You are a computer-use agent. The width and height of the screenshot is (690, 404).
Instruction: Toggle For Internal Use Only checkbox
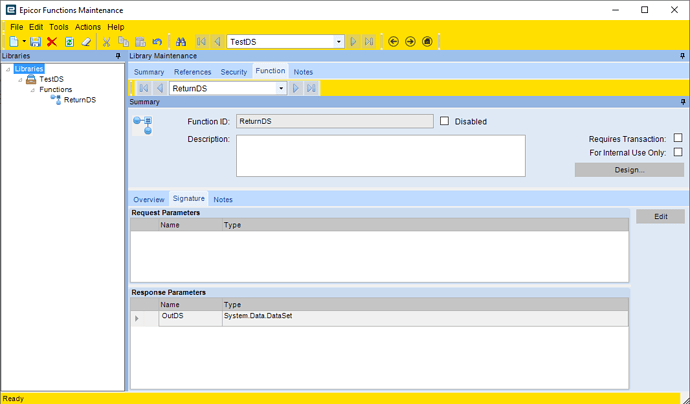coord(678,152)
